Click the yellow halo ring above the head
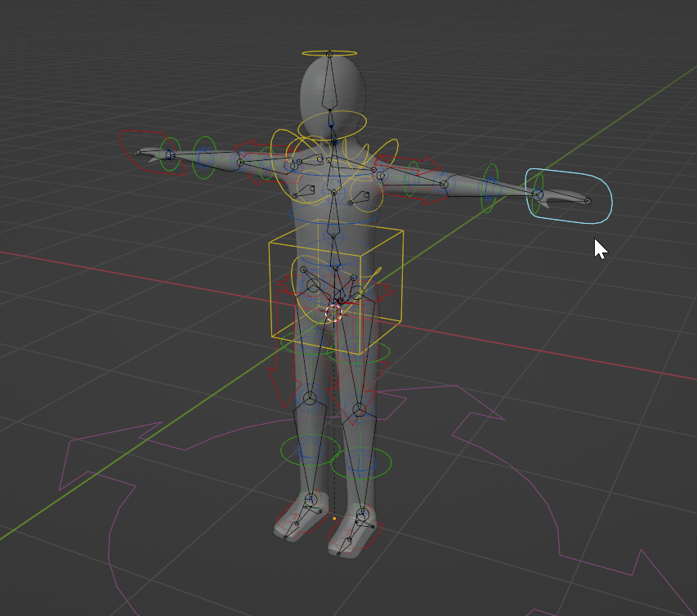 [x=329, y=53]
